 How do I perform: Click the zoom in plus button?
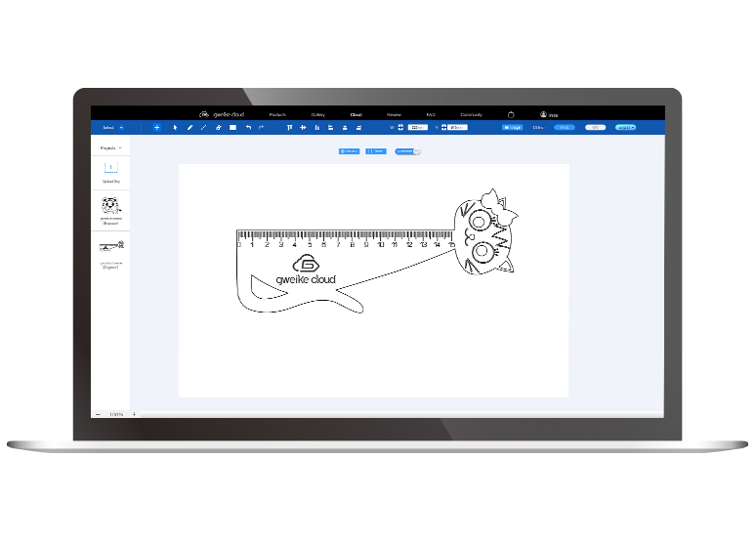(134, 414)
